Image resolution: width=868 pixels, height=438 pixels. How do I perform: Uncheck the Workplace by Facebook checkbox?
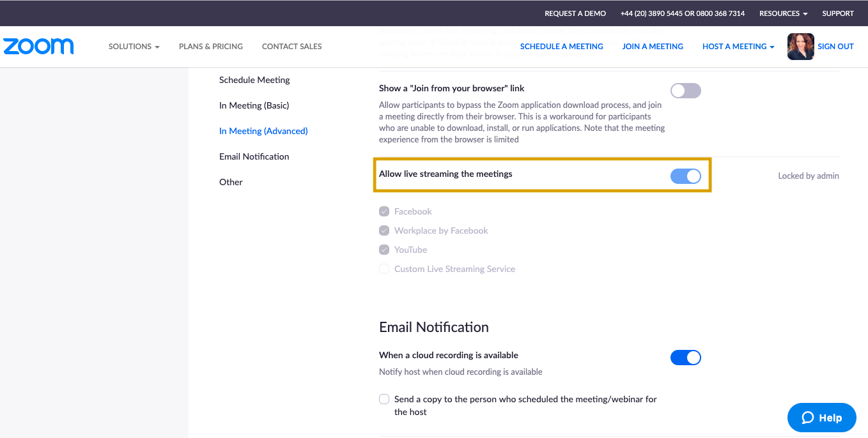[x=384, y=230]
